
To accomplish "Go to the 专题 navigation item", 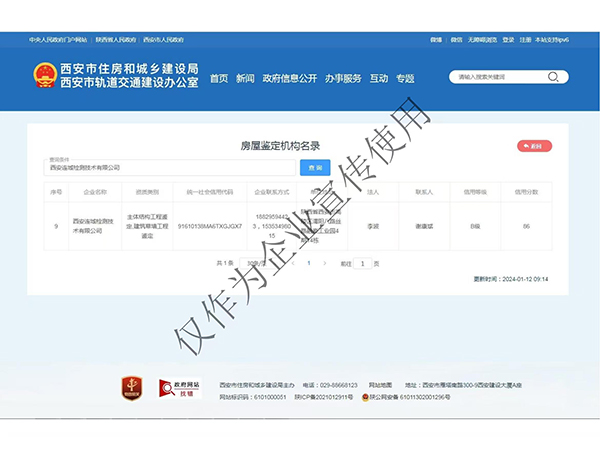I will click(x=404, y=78).
